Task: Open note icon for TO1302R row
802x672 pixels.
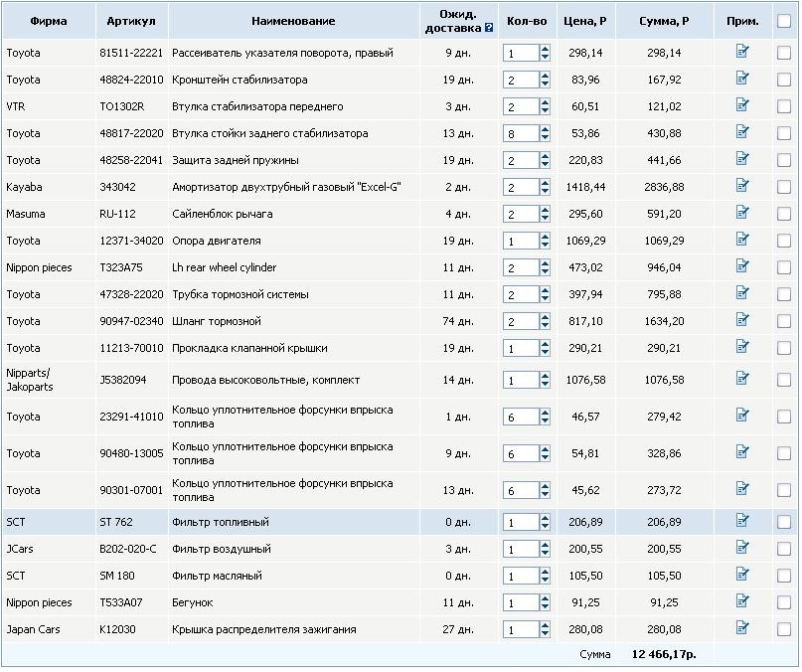Action: [742, 105]
